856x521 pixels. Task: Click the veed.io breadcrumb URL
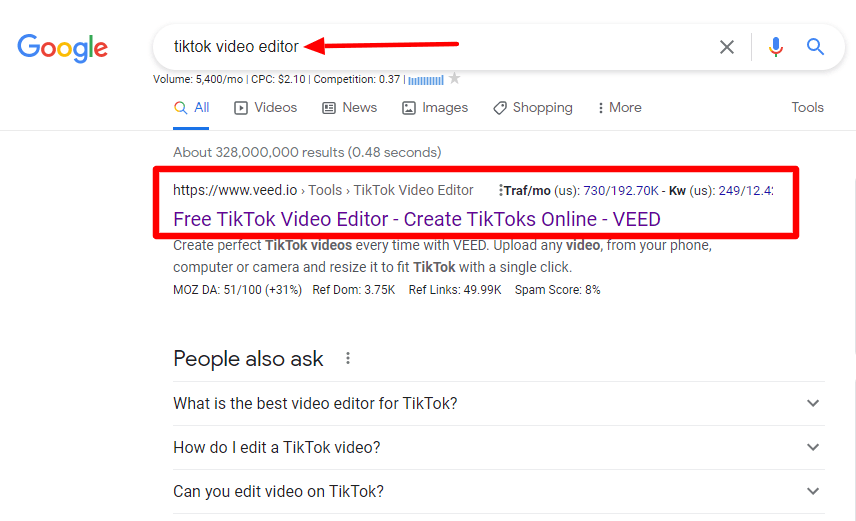click(x=323, y=190)
